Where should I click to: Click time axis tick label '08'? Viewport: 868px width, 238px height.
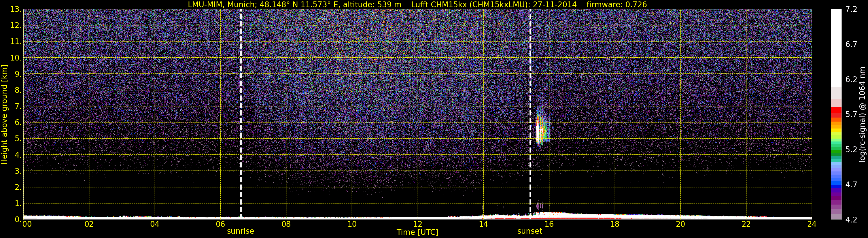286,224
